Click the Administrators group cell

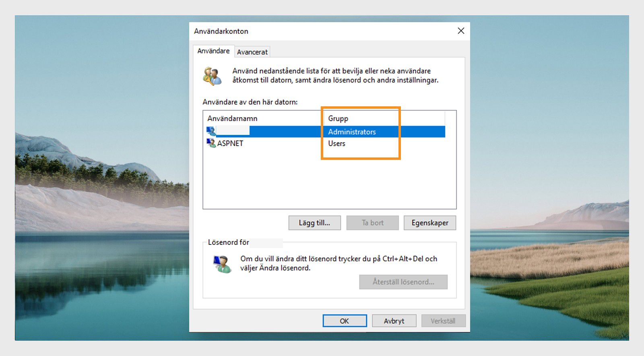(x=352, y=132)
